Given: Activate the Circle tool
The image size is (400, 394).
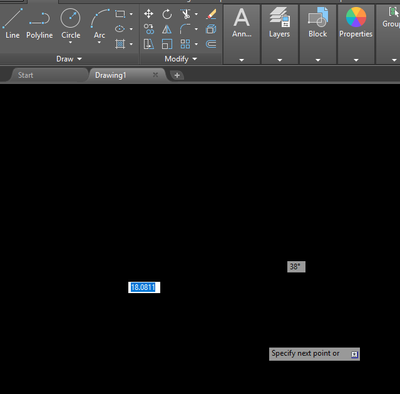Looking at the screenshot, I should pyautogui.click(x=70, y=23).
